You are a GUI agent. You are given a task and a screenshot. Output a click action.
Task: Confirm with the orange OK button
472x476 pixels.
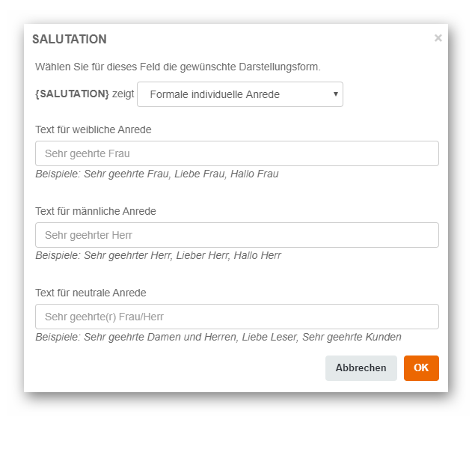point(421,368)
